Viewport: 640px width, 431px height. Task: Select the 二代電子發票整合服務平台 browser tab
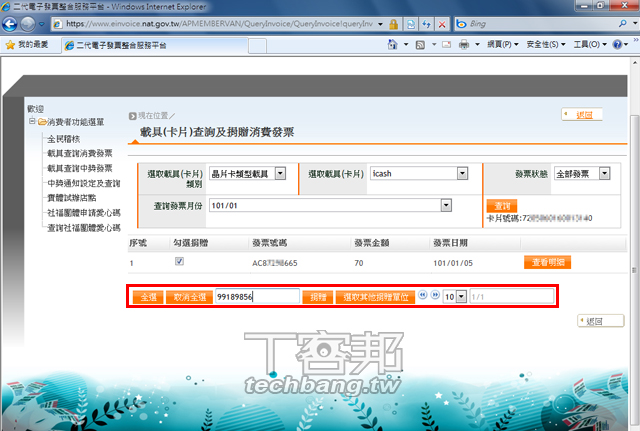coord(155,45)
